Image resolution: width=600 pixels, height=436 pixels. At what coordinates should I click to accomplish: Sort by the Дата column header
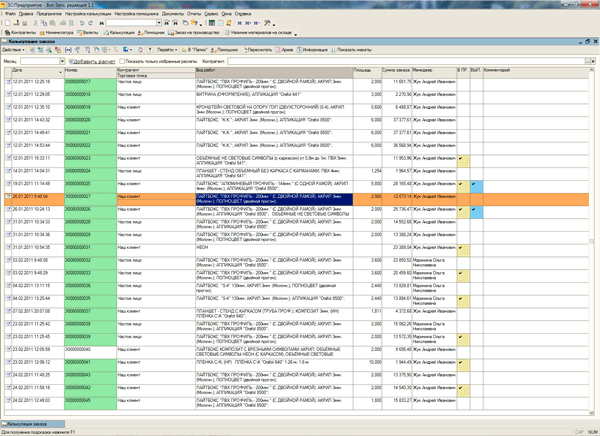pyautogui.click(x=38, y=73)
